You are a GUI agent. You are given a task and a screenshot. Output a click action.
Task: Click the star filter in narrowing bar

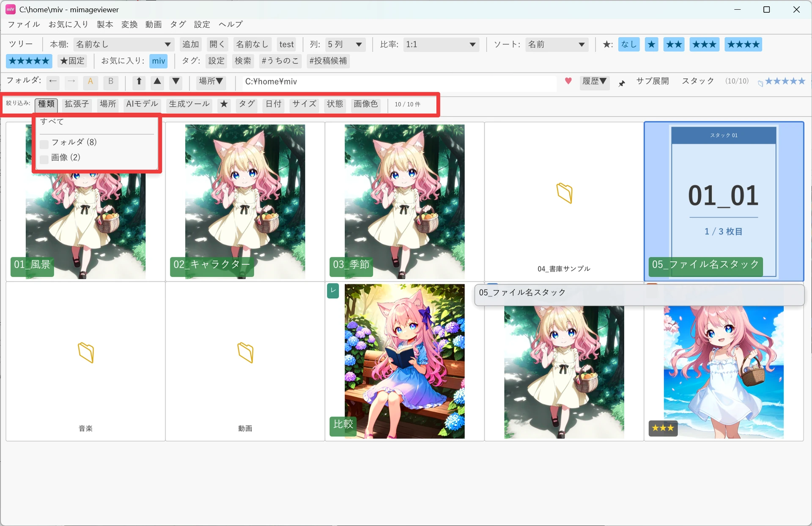224,104
